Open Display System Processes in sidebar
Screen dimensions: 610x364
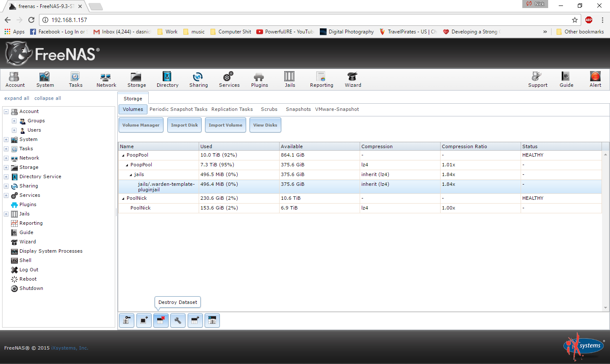point(51,251)
